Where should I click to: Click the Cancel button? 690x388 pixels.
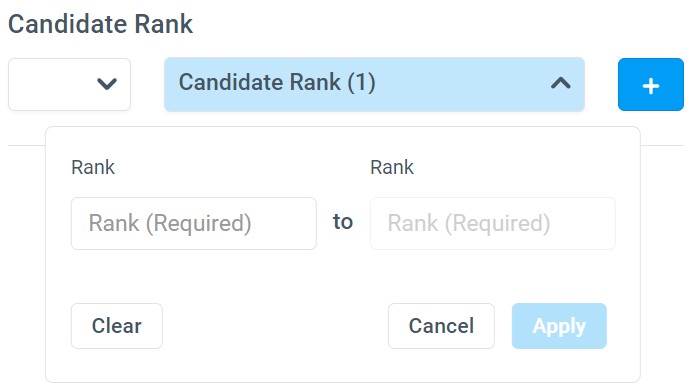(441, 326)
